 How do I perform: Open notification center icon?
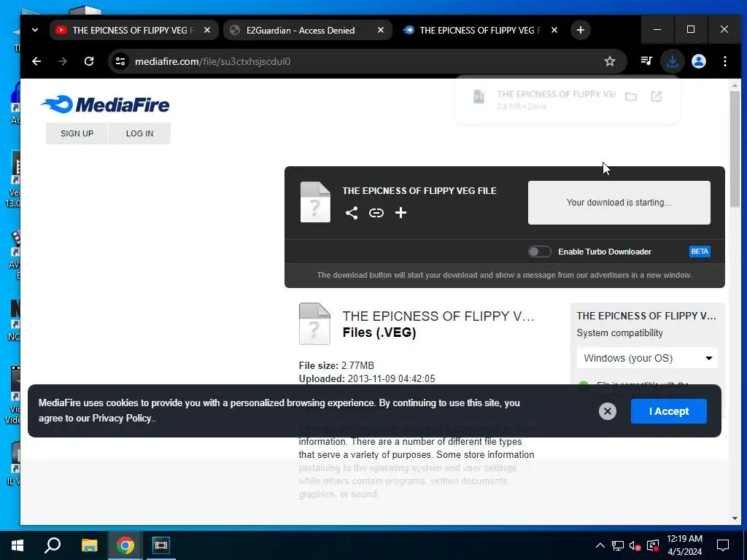[x=723, y=545]
